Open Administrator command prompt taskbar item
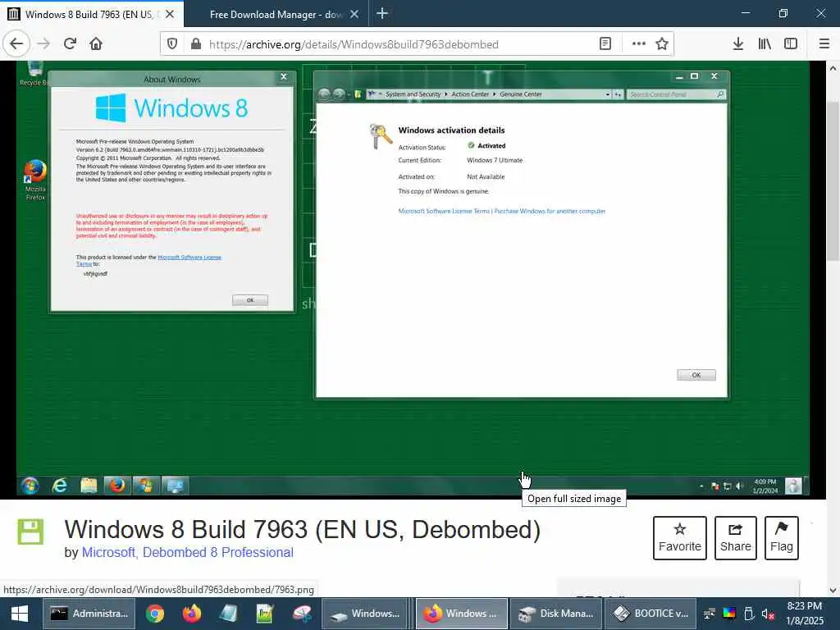This screenshot has width=840, height=630. tap(89, 614)
